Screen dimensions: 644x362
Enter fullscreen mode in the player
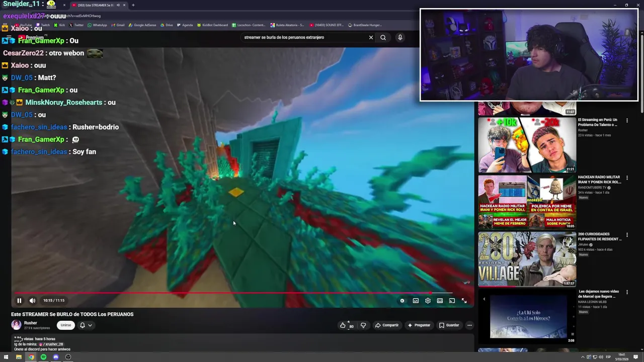[x=464, y=301]
